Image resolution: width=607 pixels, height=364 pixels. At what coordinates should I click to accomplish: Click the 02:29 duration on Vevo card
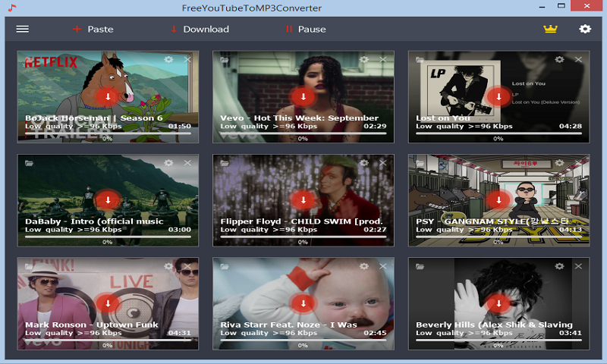[375, 126]
